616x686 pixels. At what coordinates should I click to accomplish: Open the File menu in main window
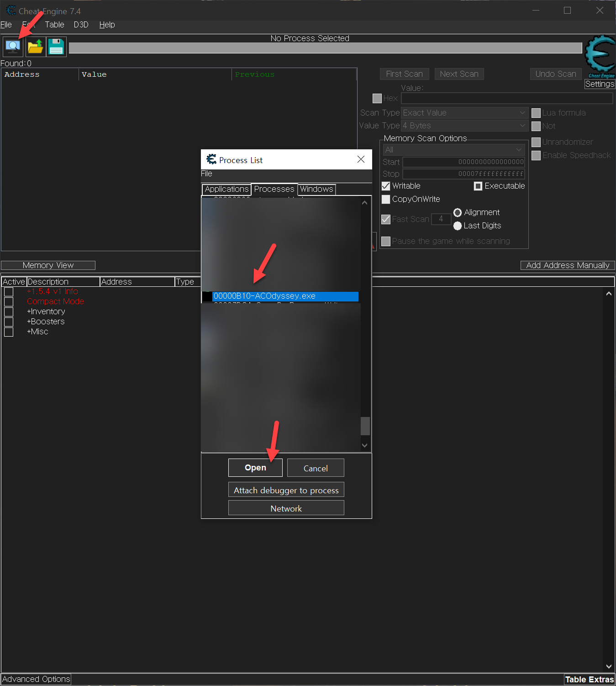tap(6, 25)
